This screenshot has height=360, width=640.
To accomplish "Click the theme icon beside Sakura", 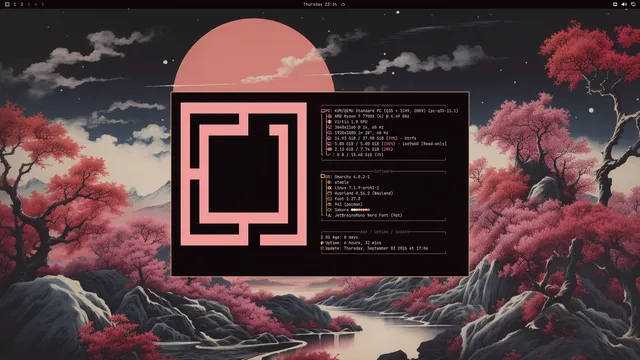I will click(x=329, y=210).
